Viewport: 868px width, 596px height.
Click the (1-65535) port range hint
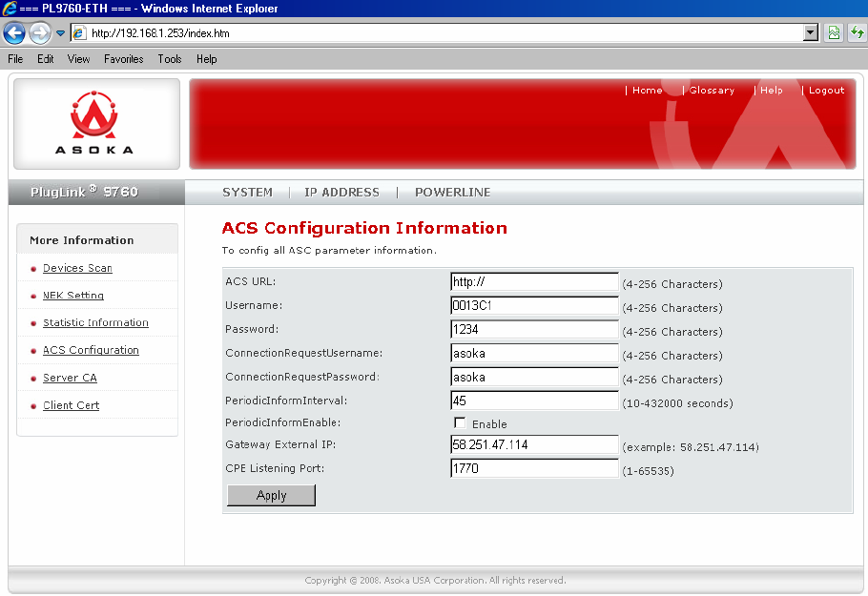648,471
